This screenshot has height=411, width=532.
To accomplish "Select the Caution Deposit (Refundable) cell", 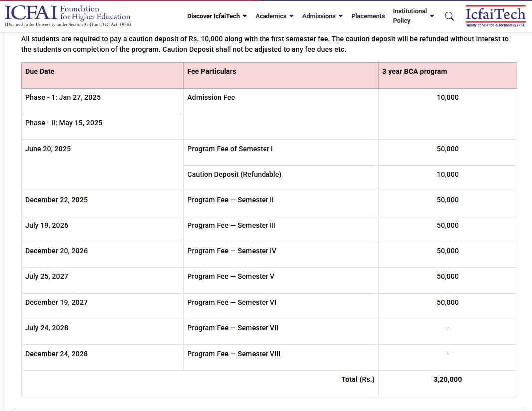I will point(234,174).
